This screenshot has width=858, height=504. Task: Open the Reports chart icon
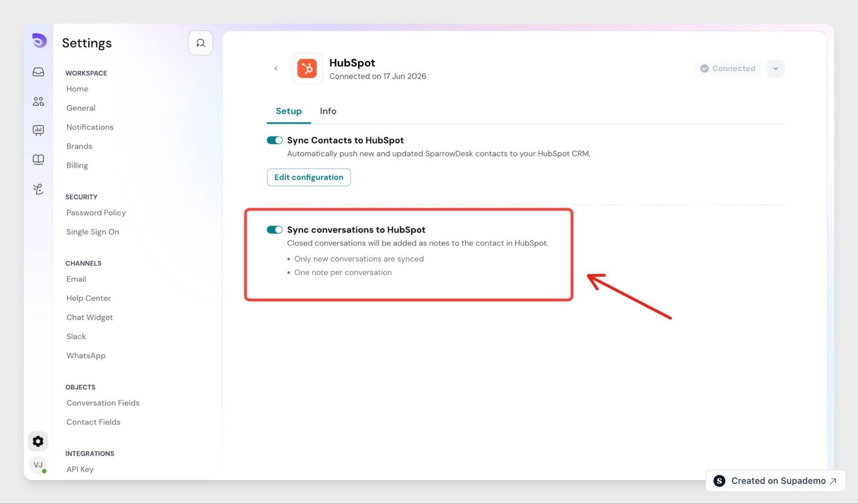[38, 130]
